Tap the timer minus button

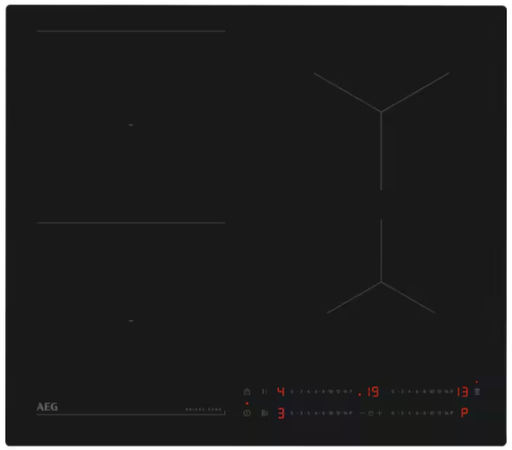363,413
